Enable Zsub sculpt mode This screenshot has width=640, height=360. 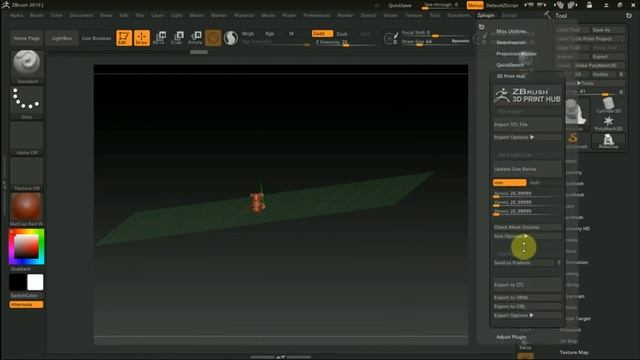click(x=342, y=34)
